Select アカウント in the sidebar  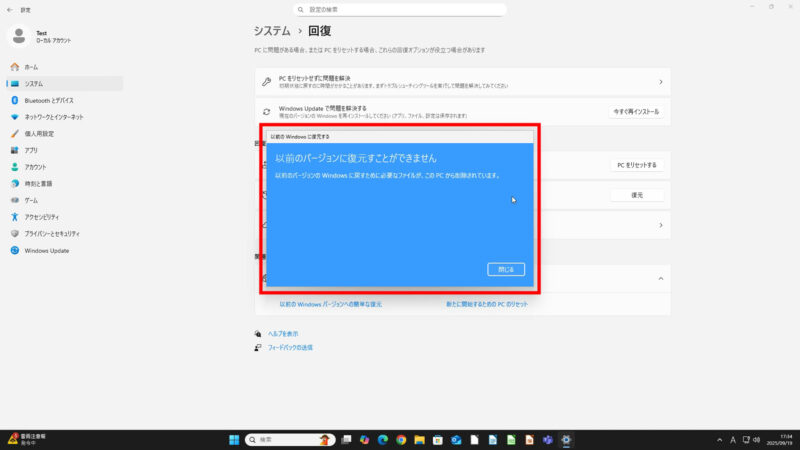tap(35, 167)
